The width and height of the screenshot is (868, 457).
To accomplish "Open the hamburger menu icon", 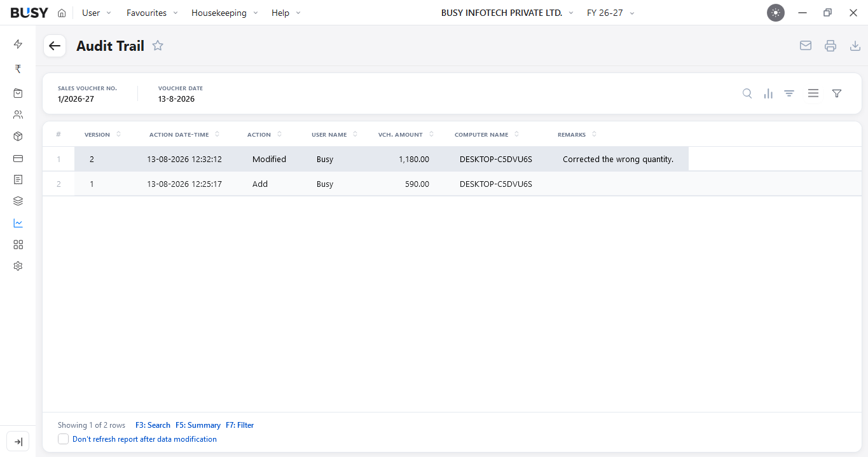I will pyautogui.click(x=813, y=93).
